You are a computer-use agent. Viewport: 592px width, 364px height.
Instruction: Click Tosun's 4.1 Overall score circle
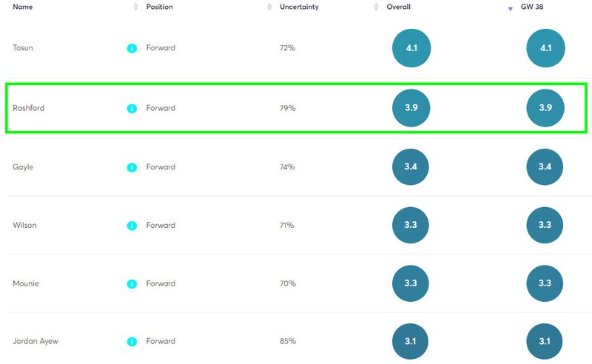(x=411, y=48)
